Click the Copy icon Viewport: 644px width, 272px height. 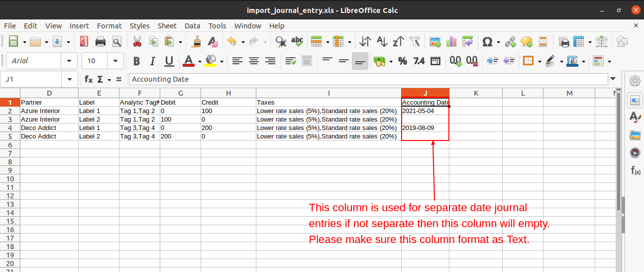pyautogui.click(x=153, y=41)
